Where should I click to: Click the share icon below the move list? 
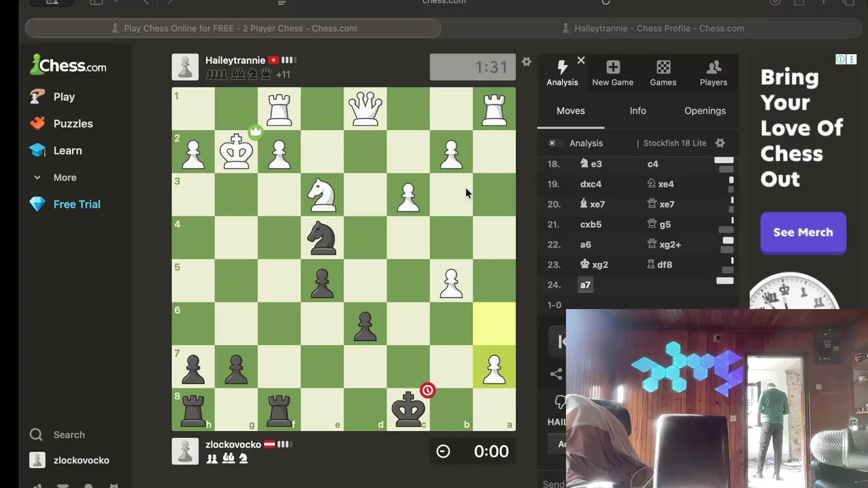click(556, 373)
